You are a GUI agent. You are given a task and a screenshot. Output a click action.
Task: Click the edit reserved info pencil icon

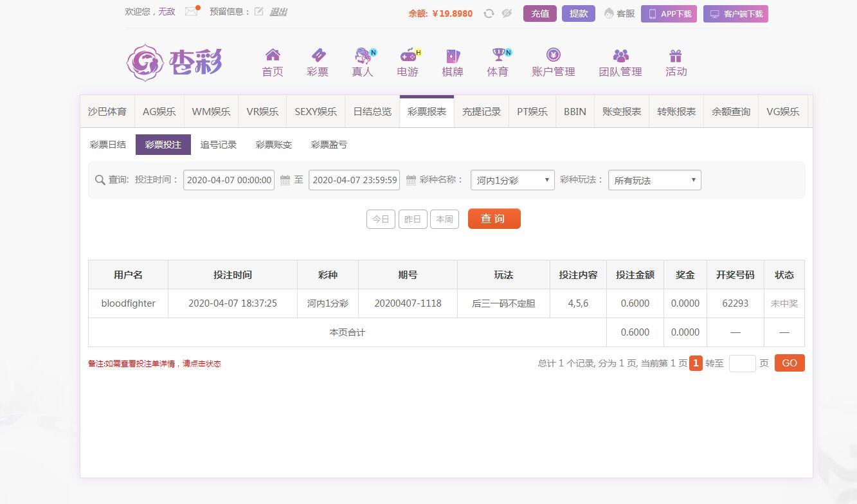pyautogui.click(x=259, y=12)
